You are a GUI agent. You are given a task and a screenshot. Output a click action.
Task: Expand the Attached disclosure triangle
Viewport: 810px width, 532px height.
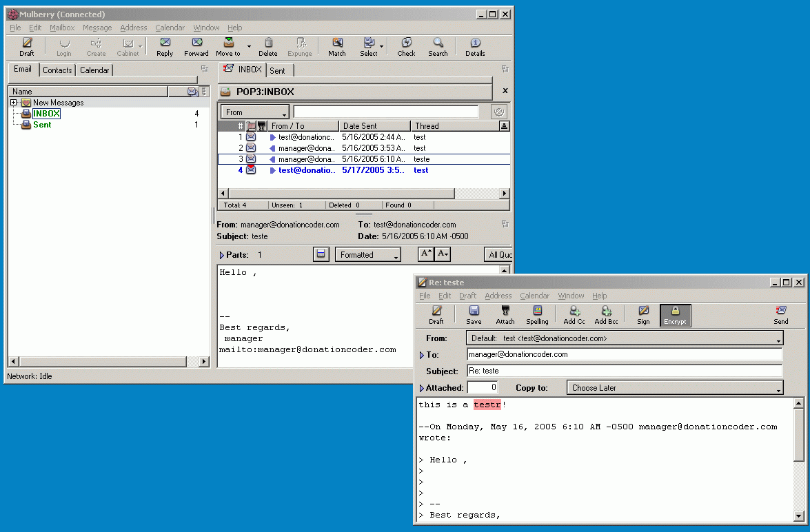coord(421,388)
